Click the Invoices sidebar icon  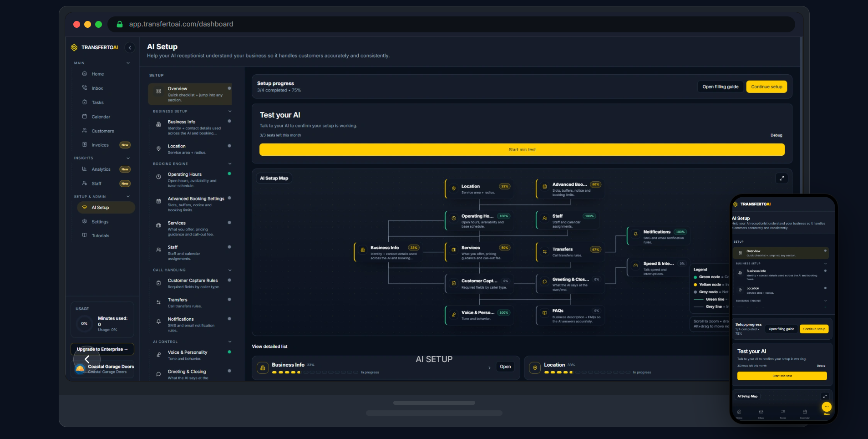[x=84, y=144]
